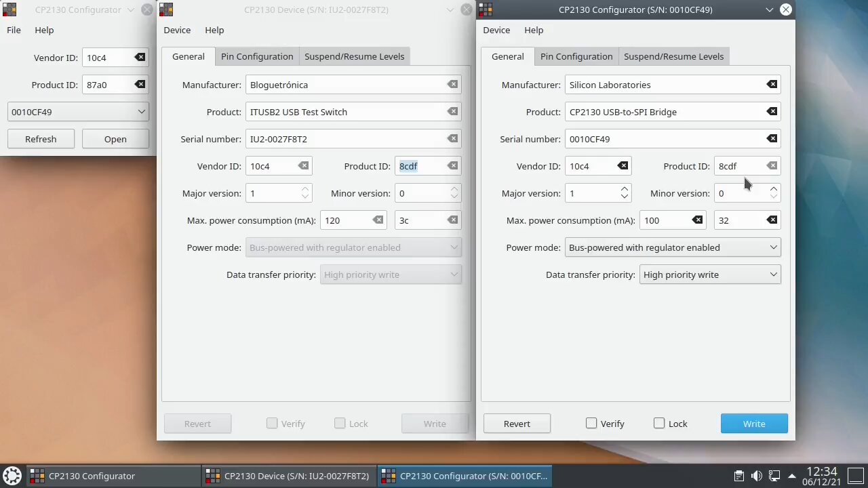
Task: Open the serial number 0010CF49 dropdown
Action: click(x=78, y=112)
